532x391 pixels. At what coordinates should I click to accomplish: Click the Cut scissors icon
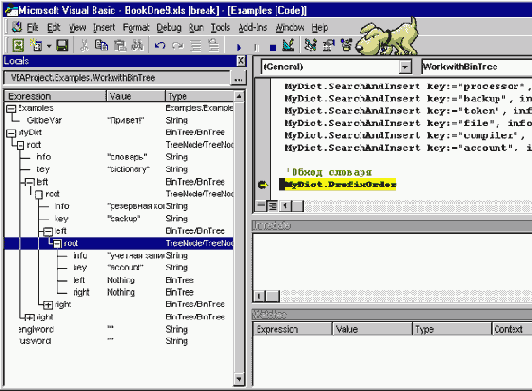(84, 45)
